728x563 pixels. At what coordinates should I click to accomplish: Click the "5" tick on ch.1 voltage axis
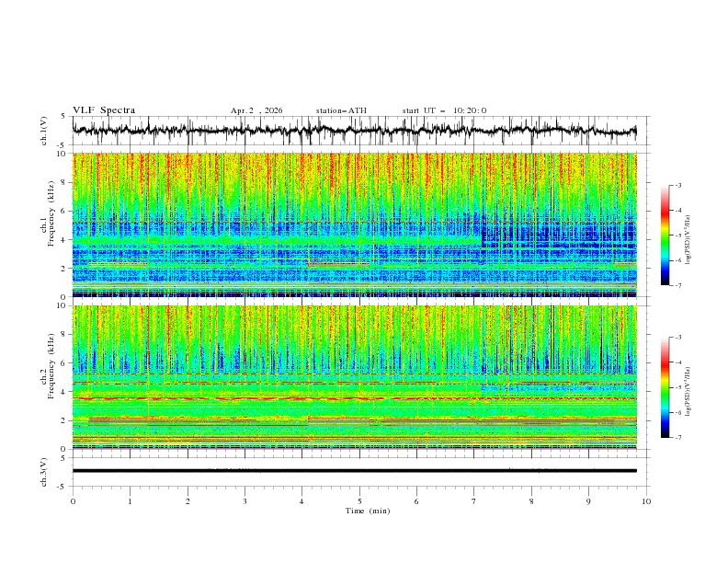click(63, 116)
